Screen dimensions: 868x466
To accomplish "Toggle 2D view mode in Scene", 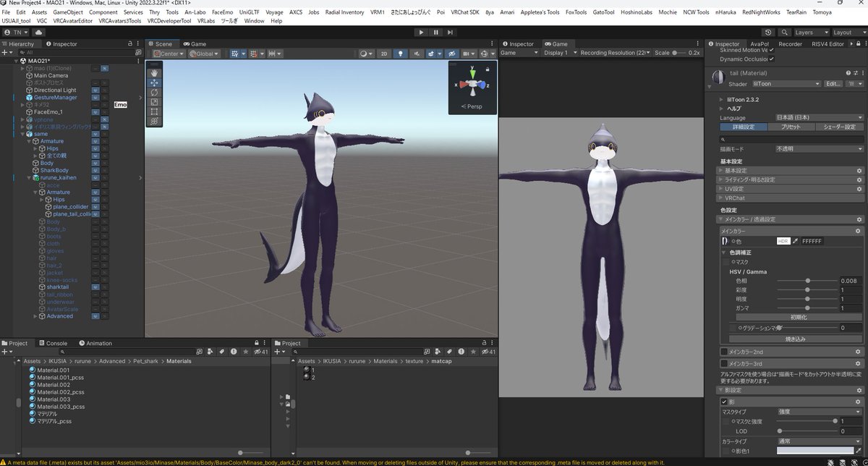I will tap(385, 54).
